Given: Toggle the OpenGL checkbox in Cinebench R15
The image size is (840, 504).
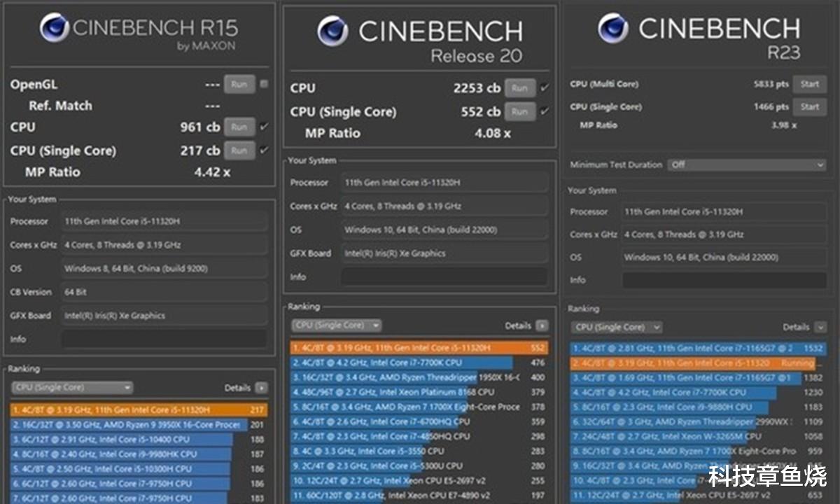Looking at the screenshot, I should coord(264,84).
